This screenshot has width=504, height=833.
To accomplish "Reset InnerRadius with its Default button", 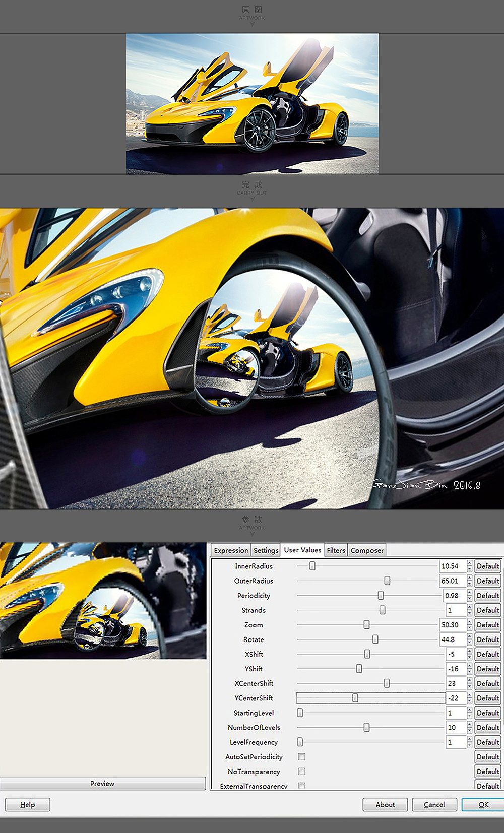I will click(488, 566).
